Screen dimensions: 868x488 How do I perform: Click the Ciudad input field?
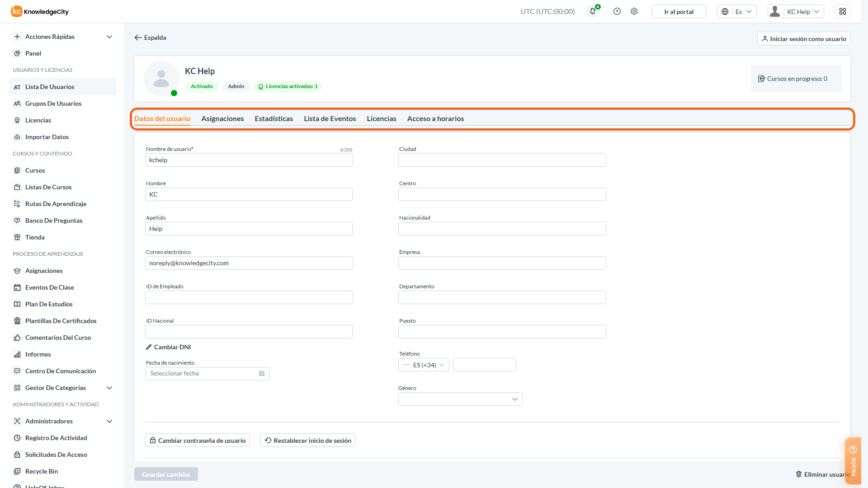coord(502,160)
